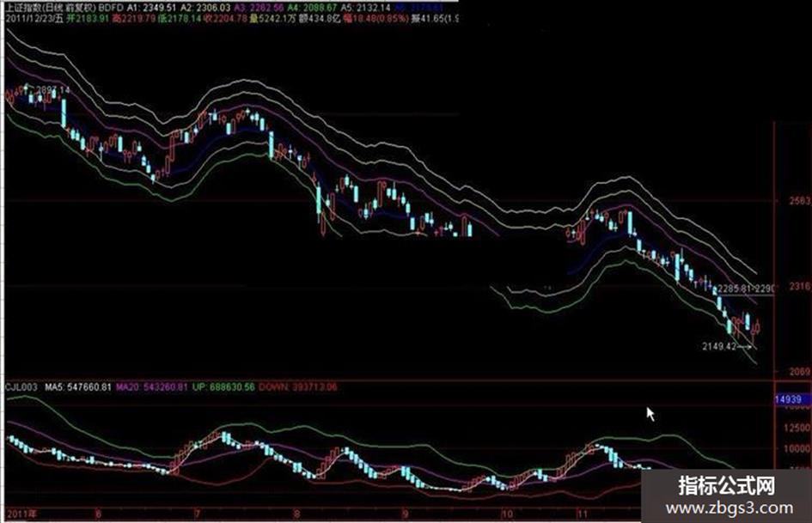Click the green UP: 688630.56 value
This screenshot has width=812, height=523.
(x=223, y=386)
